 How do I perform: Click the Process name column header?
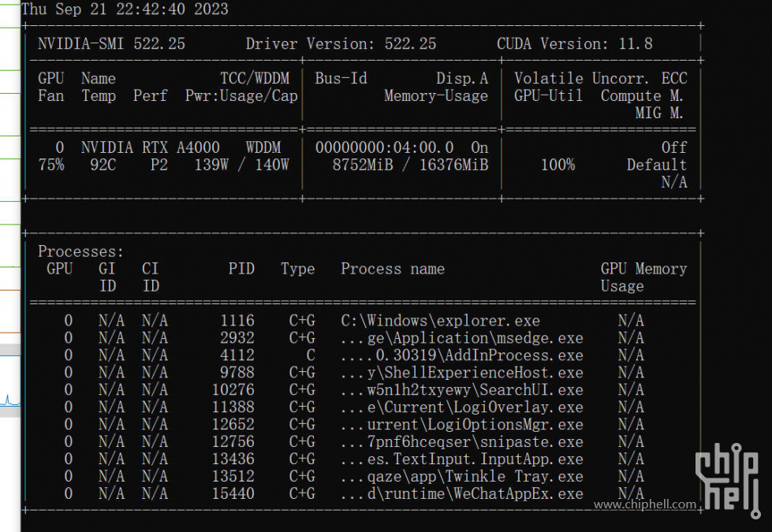pyautogui.click(x=393, y=268)
